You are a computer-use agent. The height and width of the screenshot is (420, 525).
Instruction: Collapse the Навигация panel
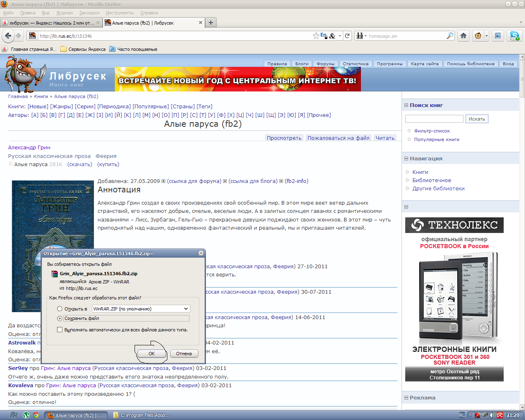click(406, 159)
